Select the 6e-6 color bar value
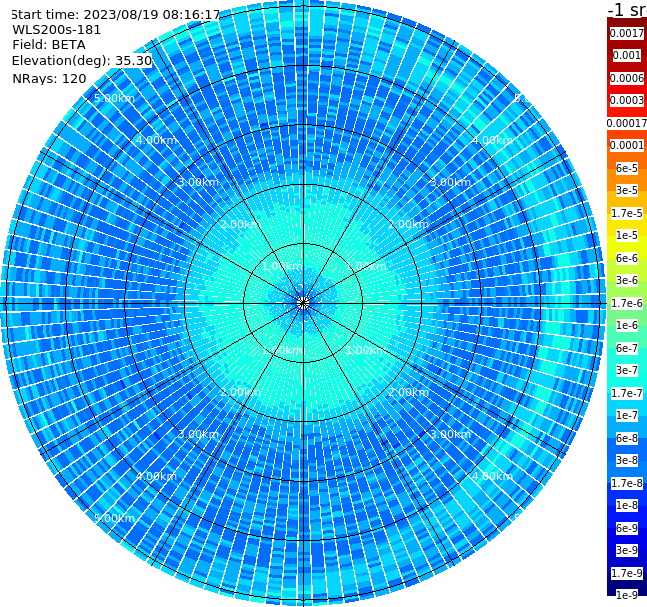Viewport: 647px width, 607px height. click(627, 258)
